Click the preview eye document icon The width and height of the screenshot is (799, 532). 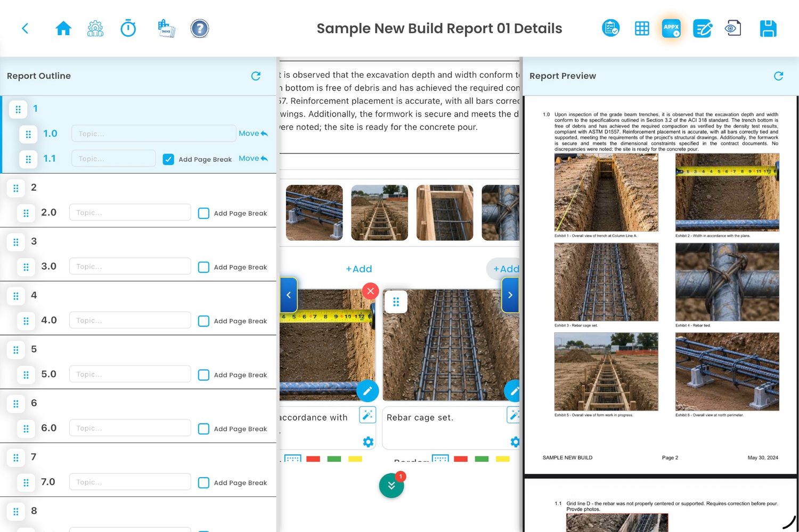pos(733,28)
